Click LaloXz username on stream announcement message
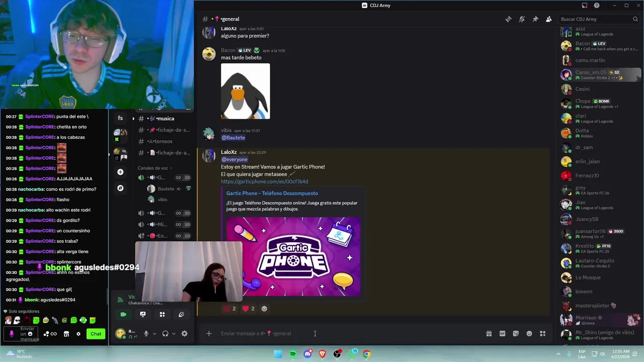This screenshot has height=362, width=644. point(228,152)
